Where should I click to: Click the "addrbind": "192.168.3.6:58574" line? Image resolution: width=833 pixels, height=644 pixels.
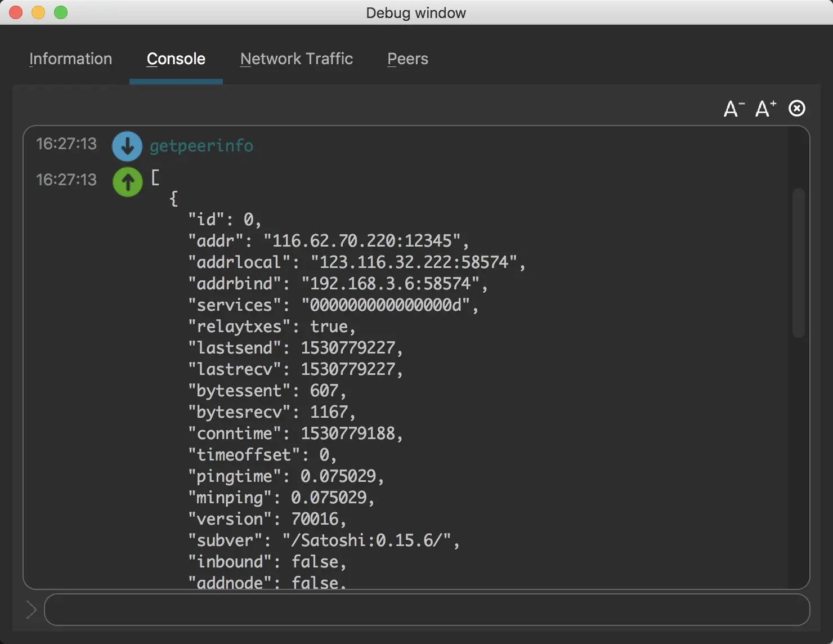338,284
